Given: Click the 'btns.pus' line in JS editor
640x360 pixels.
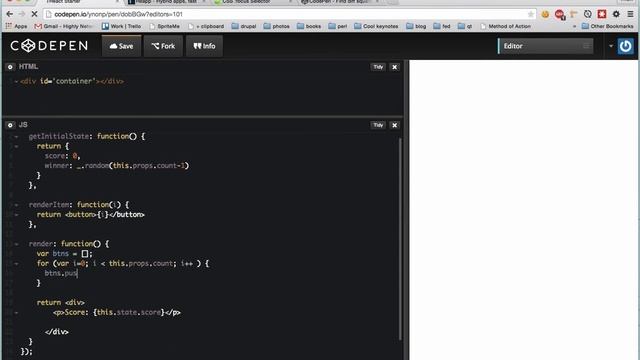Looking at the screenshot, I should pos(61,273).
